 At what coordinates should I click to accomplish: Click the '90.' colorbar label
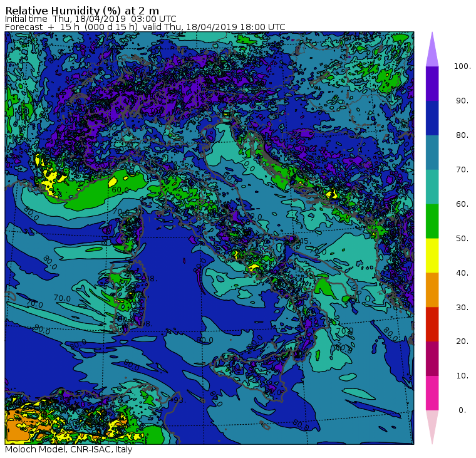coord(462,100)
